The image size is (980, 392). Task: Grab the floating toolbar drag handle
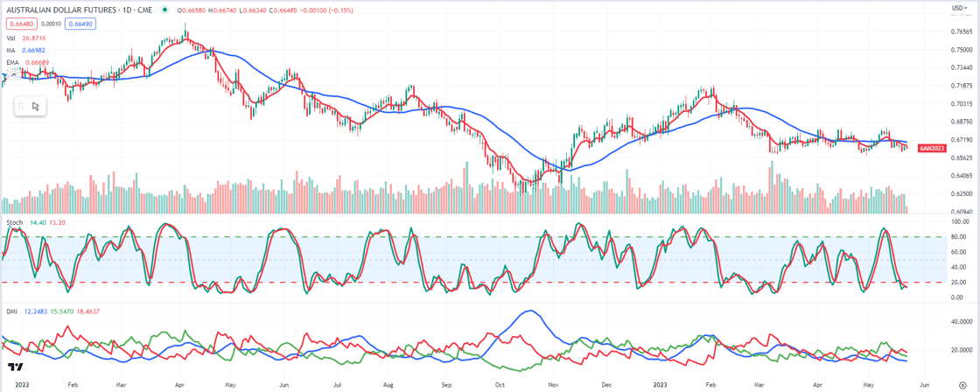(21, 106)
